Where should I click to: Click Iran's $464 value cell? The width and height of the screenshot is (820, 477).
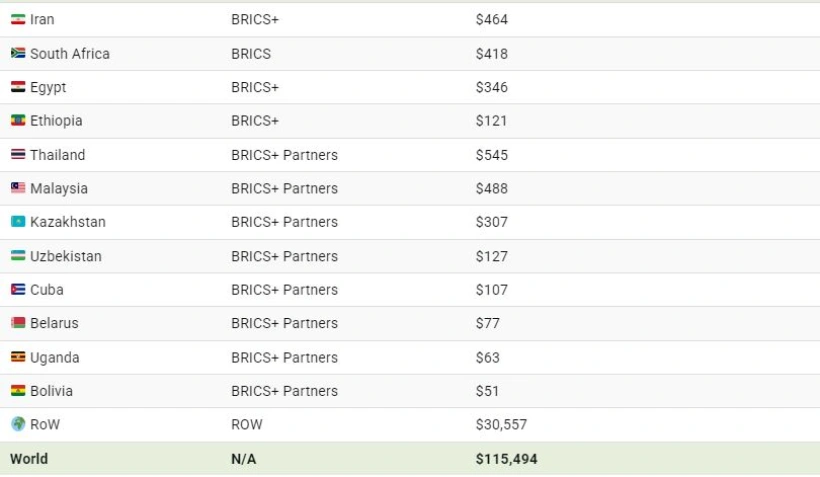coord(492,19)
